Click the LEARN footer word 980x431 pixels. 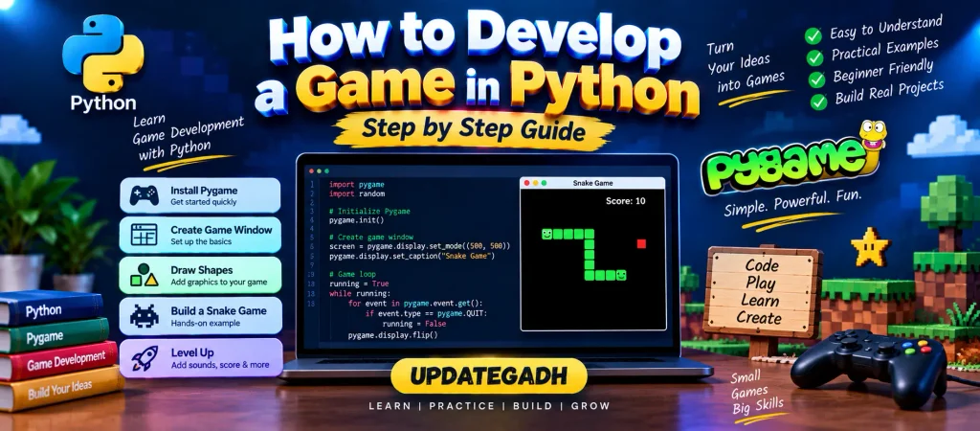pyautogui.click(x=390, y=406)
